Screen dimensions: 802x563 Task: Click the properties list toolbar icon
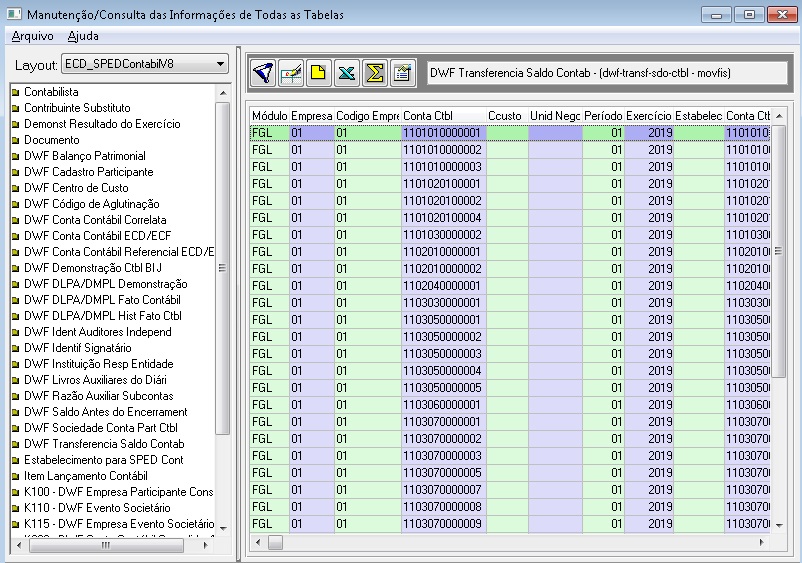[403, 73]
